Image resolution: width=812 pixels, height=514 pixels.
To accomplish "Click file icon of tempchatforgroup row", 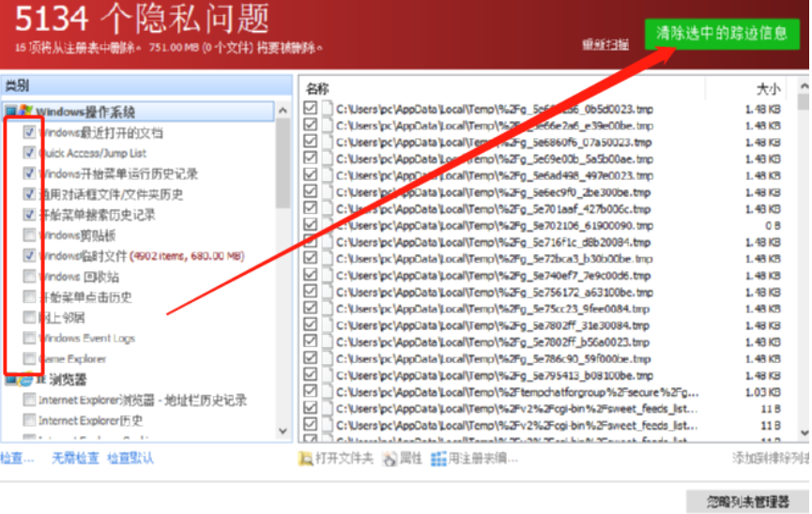I will (x=328, y=392).
